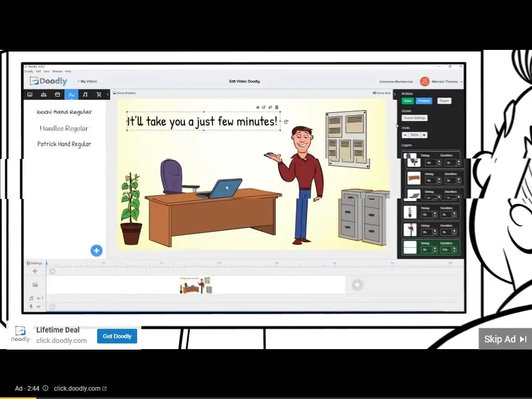Screen dimensions: 532x399
Task: Click the blue plus add-font button
Action: 96,250
